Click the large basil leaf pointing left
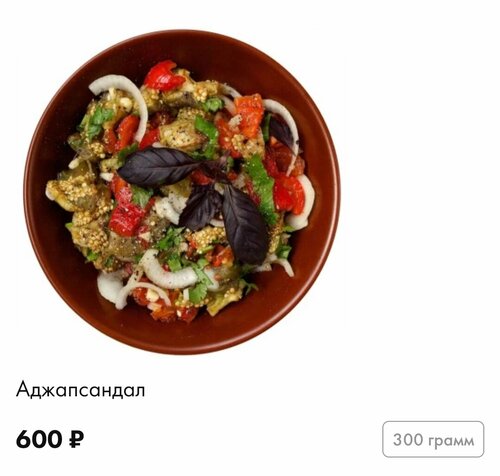500x476 pixels. 157,167
